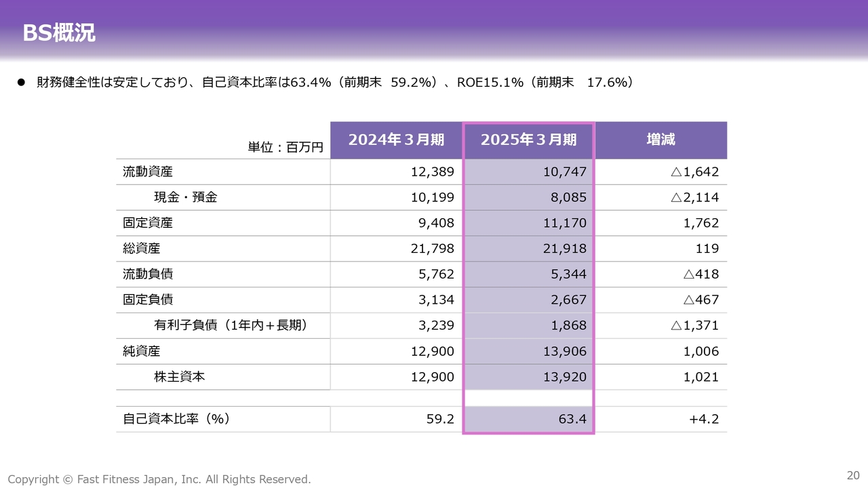This screenshot has width=868, height=488.
Task: Click the 増減 column header
Action: pos(660,140)
